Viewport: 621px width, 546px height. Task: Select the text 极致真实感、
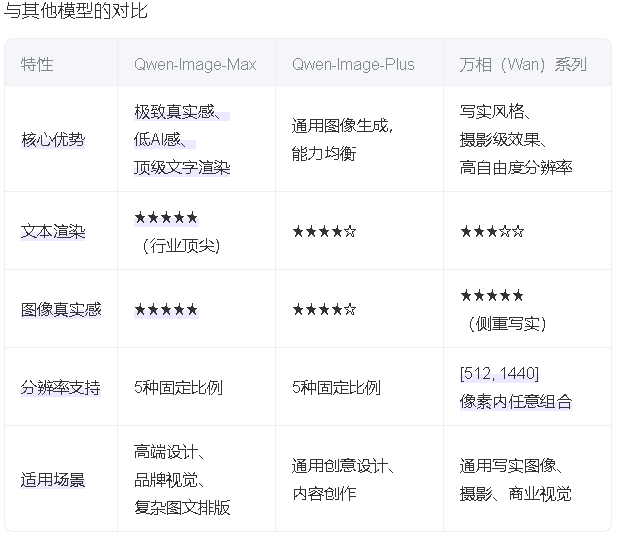point(177,112)
